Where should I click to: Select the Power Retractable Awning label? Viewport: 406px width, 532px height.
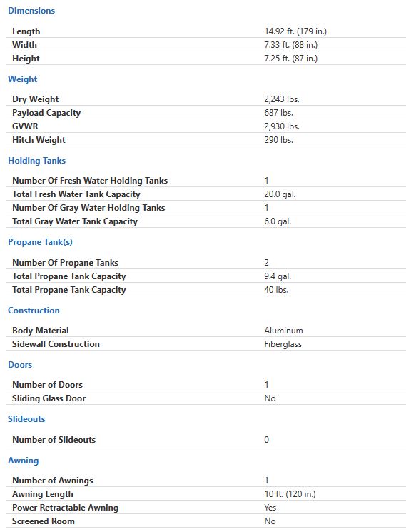point(65,508)
